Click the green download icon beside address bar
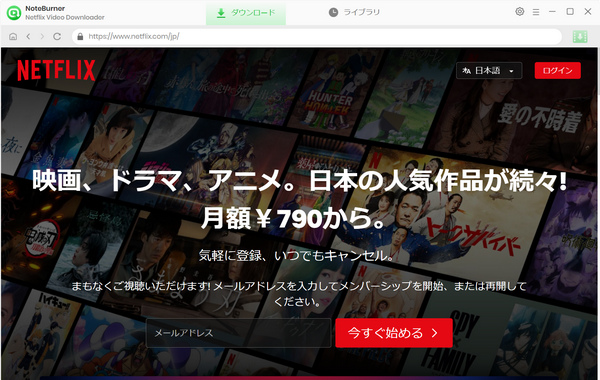The image size is (600, 380). [x=580, y=37]
